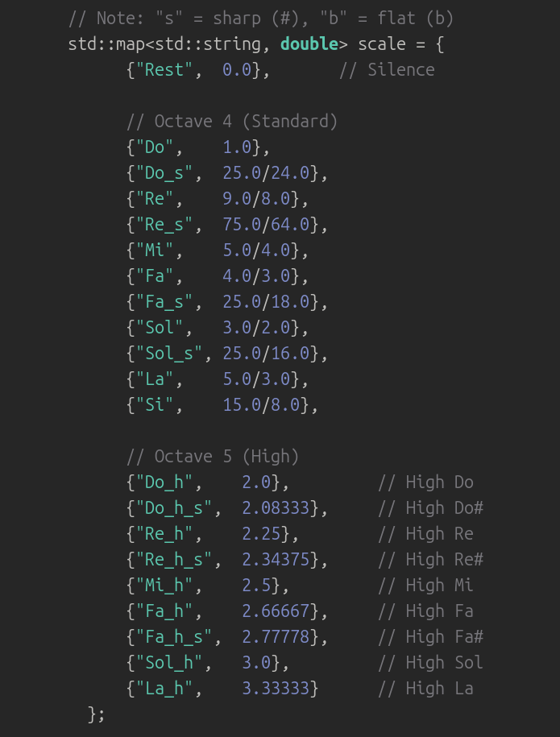Click the 2.34375 numeric value
Viewport: 560px width, 737px height.
coord(276,559)
